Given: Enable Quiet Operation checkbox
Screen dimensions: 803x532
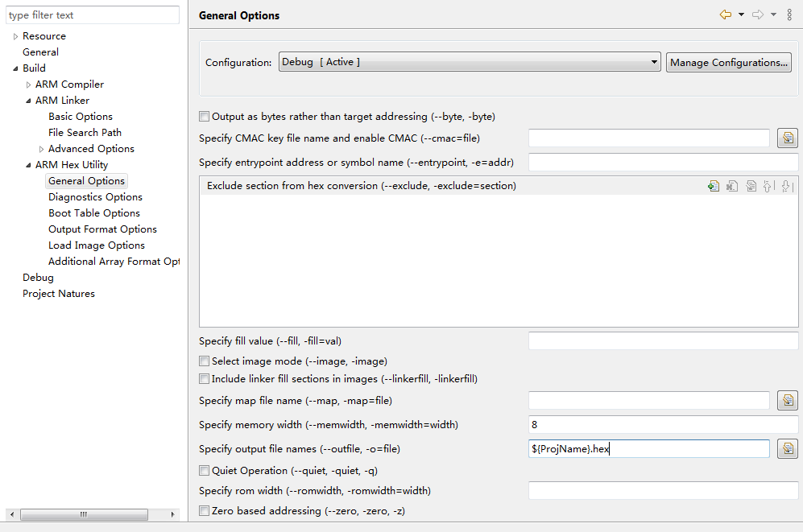Looking at the screenshot, I should click(x=205, y=471).
